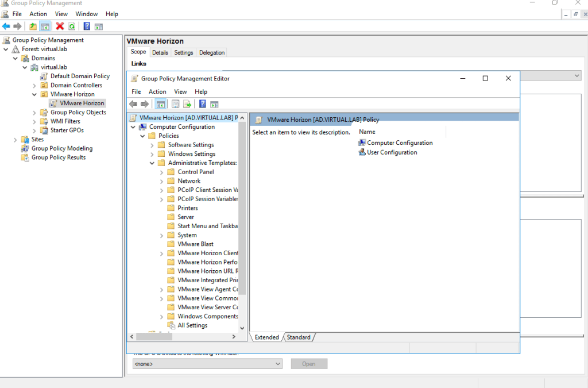Screen dimensions: 588x388
Task: Click the green Refresh toolbar icon
Action: 72,26
